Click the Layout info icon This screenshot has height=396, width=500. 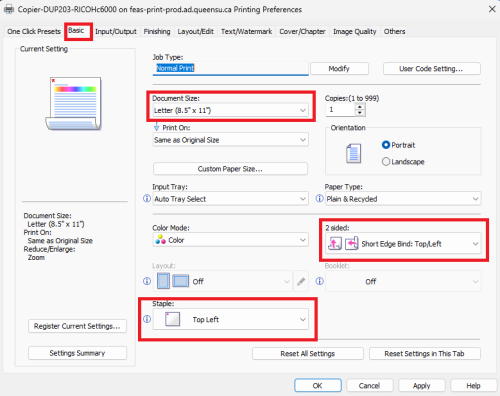tap(147, 281)
